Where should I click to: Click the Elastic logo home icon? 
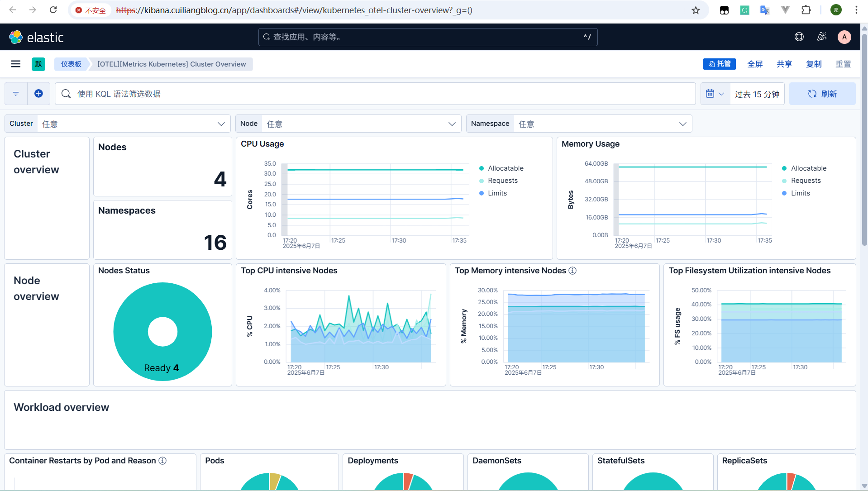coord(16,37)
